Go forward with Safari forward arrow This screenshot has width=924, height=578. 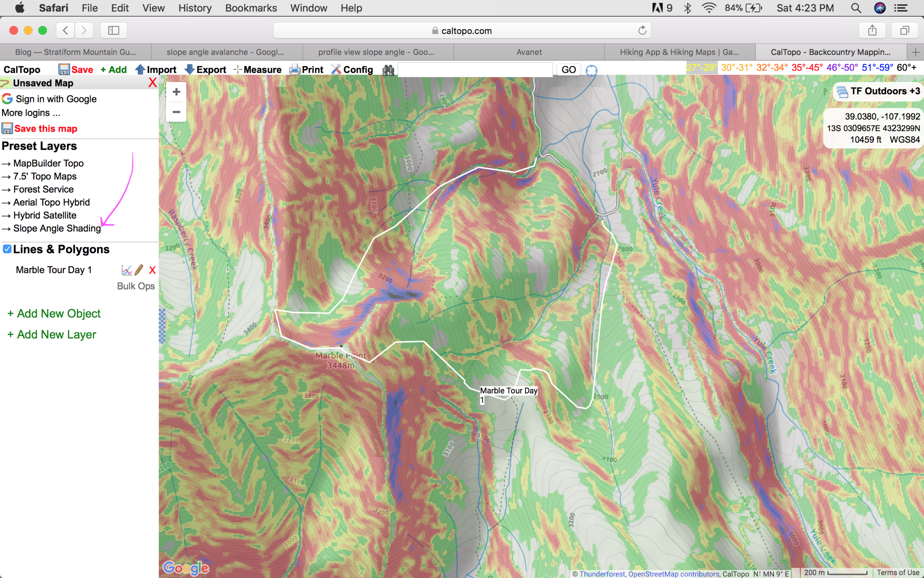[84, 30]
